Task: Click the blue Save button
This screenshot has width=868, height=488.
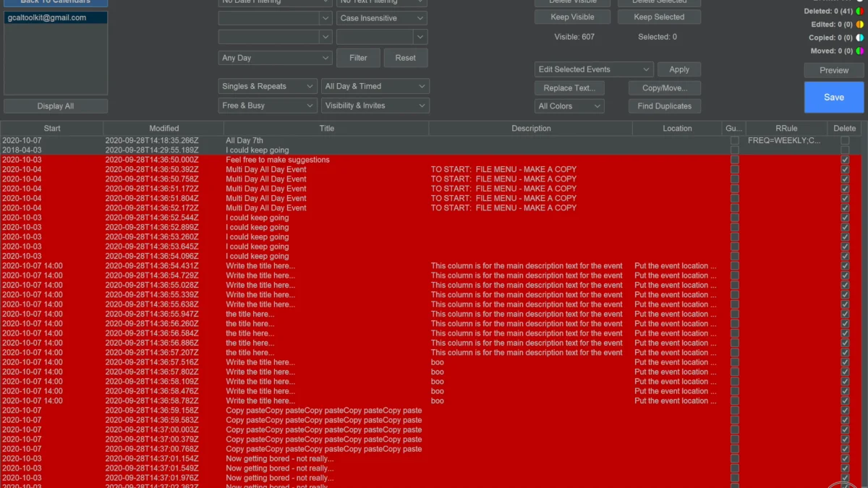Action: point(834,97)
